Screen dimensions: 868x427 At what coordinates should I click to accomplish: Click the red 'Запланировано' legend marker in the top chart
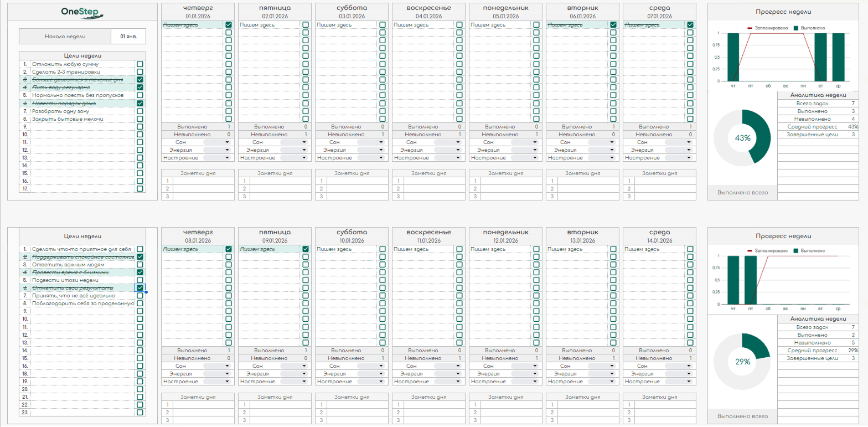tap(751, 28)
